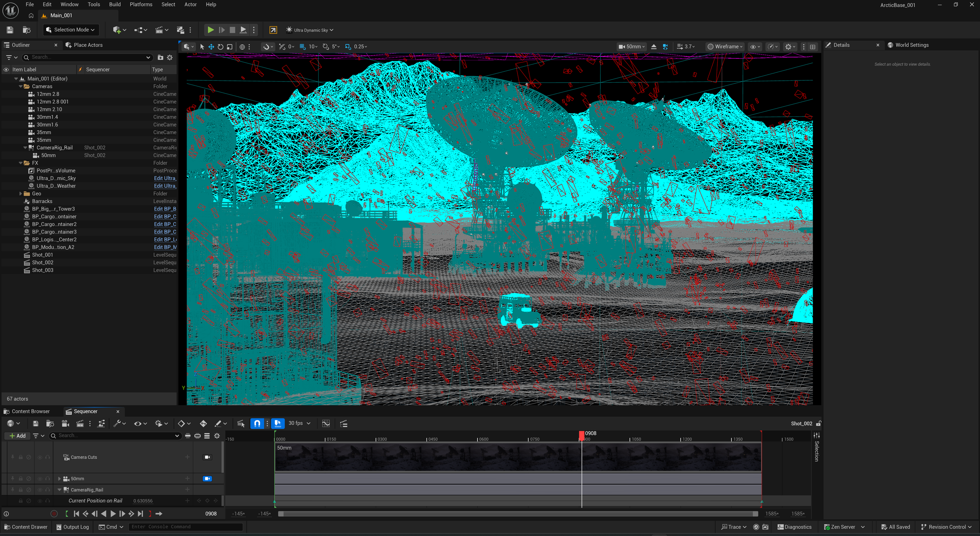Open the curve editor icon in Sequencer
Screen dimensions: 980x536
[326, 423]
